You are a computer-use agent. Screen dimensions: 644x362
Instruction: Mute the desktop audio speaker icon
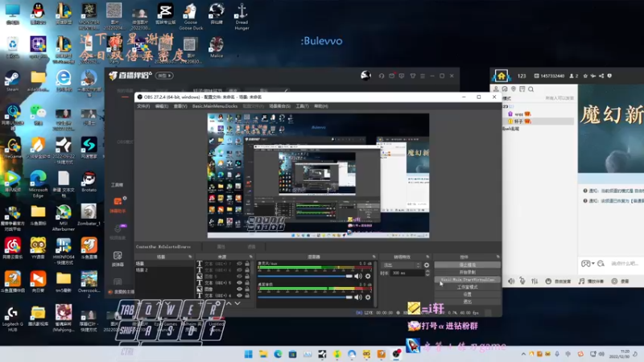tap(358, 297)
